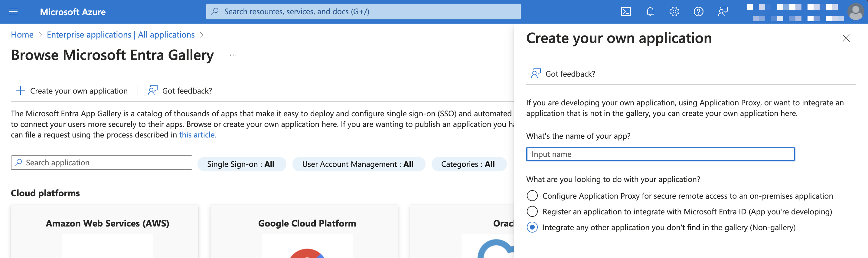This screenshot has height=258, width=868.
Task: Select Register an application radio option
Action: tap(532, 211)
